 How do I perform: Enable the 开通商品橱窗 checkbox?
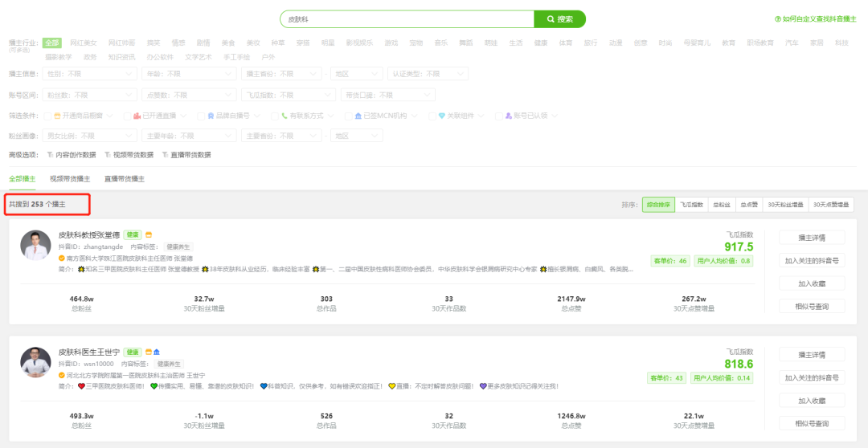[x=47, y=116]
